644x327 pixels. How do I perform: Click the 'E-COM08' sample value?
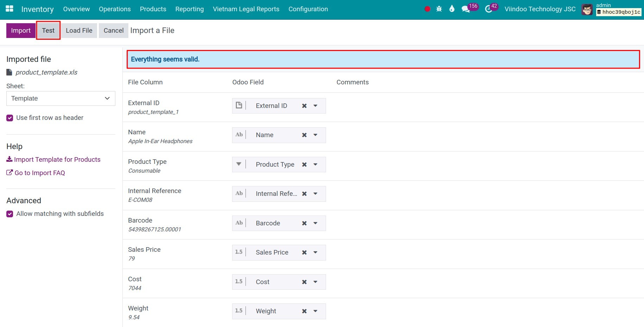tap(140, 200)
